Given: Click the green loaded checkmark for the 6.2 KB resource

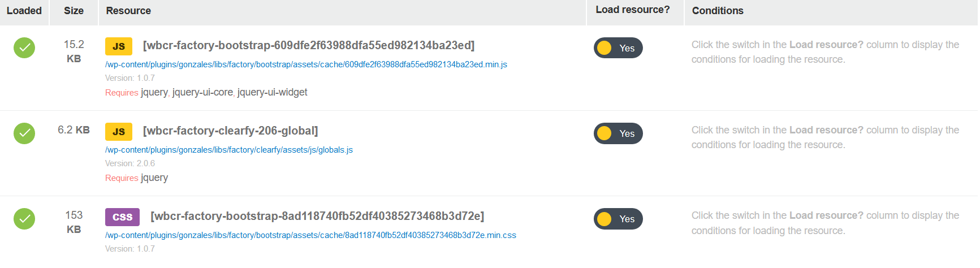Looking at the screenshot, I should [x=24, y=133].
